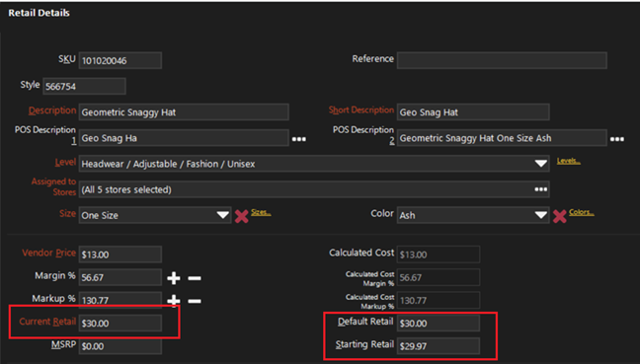Edit the Short Description Geo Snag Hat

(x=473, y=112)
